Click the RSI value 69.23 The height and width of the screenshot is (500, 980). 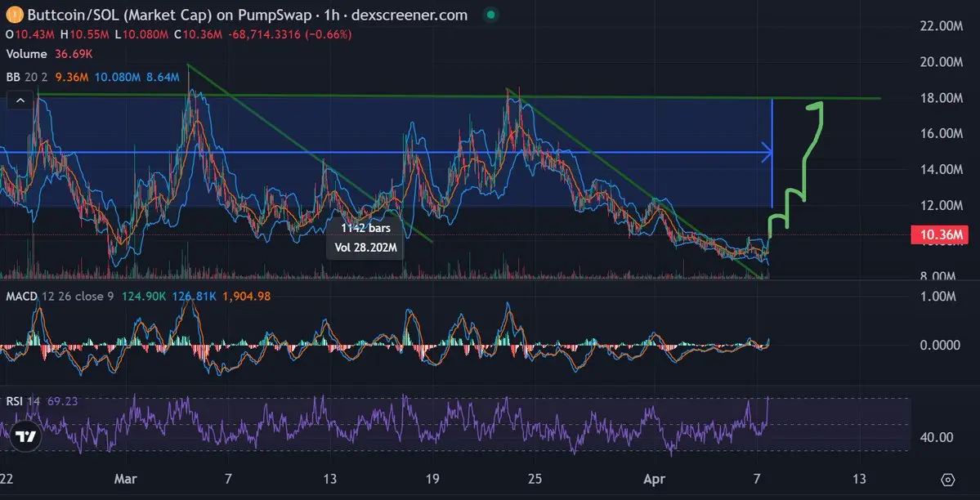(x=62, y=401)
